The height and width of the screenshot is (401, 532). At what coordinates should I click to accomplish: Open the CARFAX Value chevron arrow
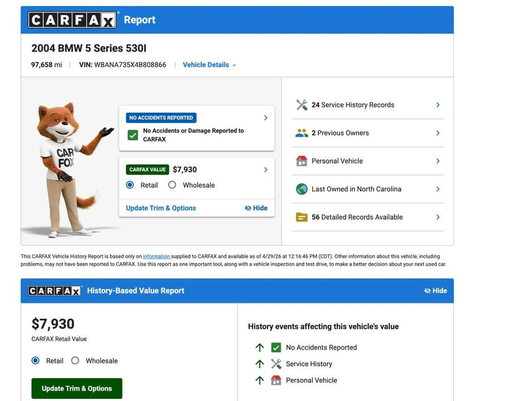click(266, 170)
